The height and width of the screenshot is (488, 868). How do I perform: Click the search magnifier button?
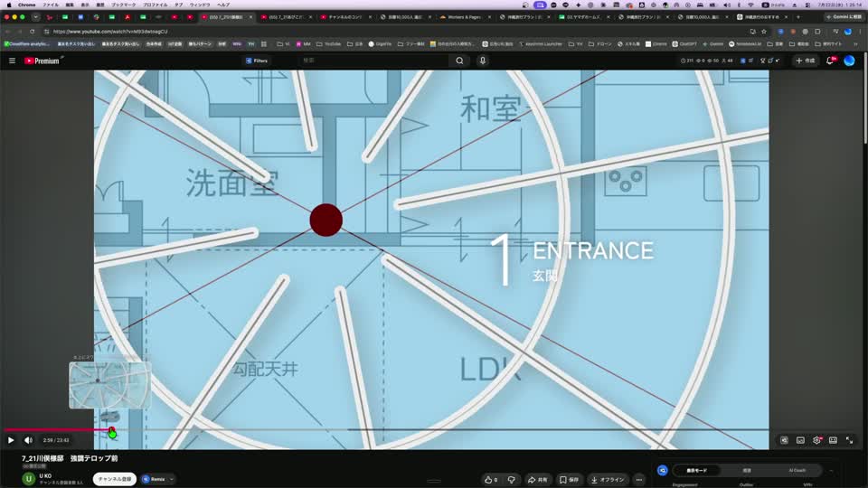(x=459, y=61)
